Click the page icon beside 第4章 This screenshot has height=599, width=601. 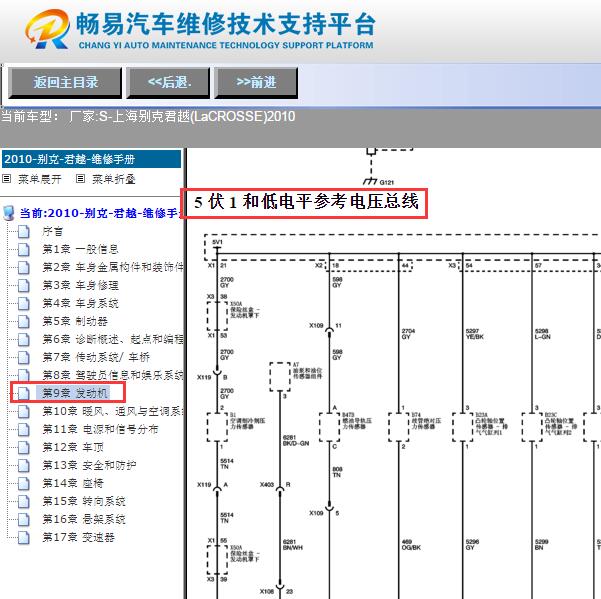coord(23,304)
